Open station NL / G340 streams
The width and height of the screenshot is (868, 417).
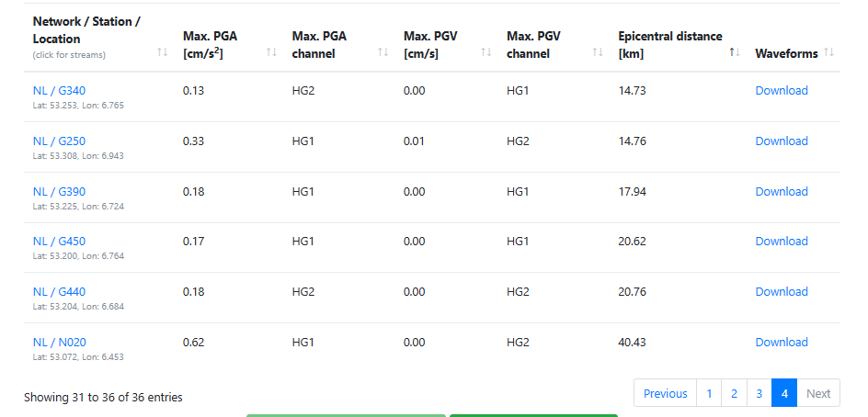coord(60,90)
